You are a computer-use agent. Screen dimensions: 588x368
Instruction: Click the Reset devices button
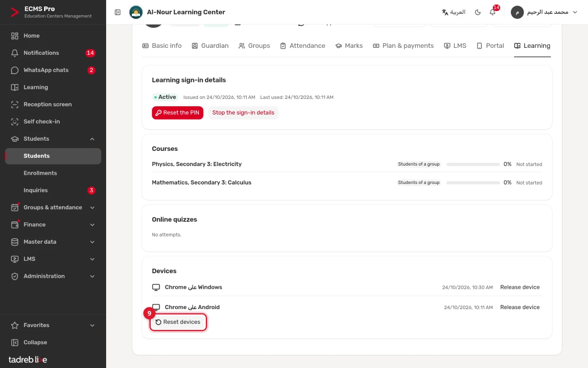(x=178, y=322)
